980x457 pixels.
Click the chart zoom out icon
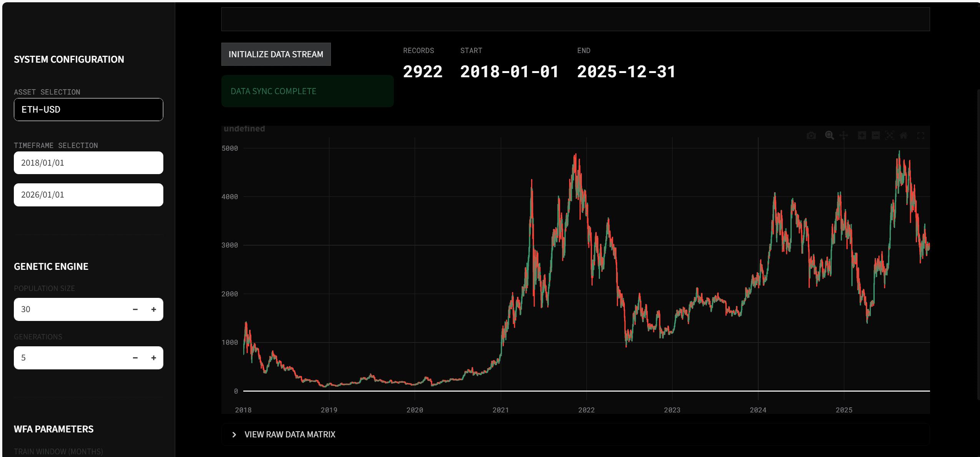[x=875, y=136]
